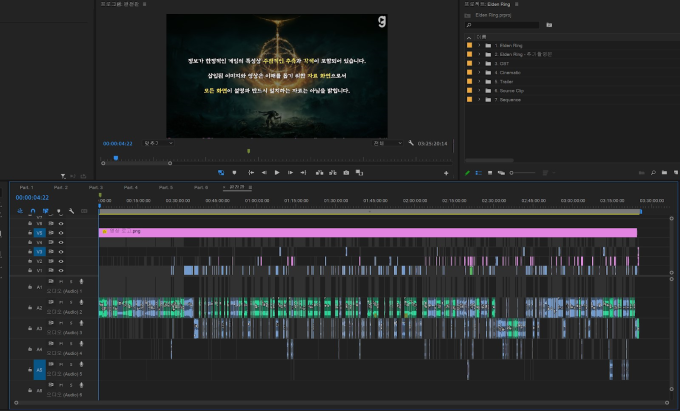The image size is (680, 411).
Task: Step back one frame in program monitor
Action: (x=264, y=173)
